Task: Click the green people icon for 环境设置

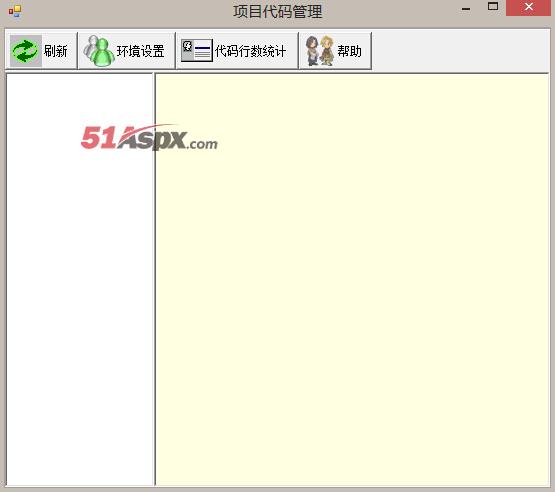Action: [x=99, y=51]
